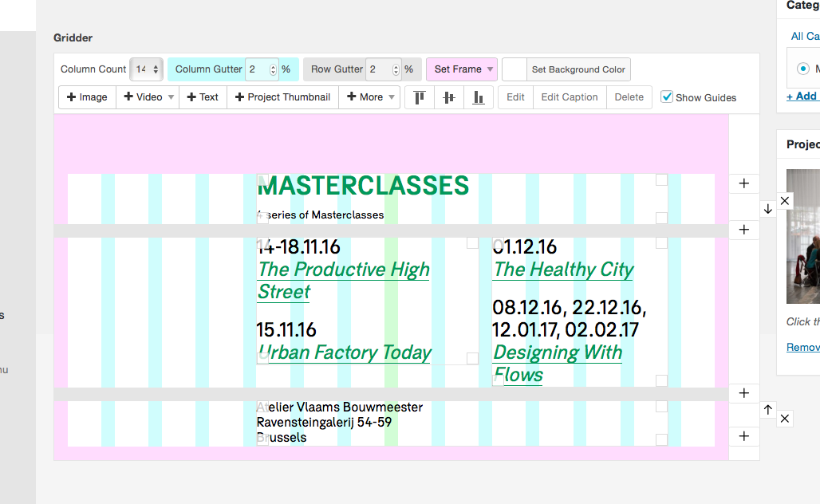
Task: Add row using bottommost plus button
Action: point(744,436)
